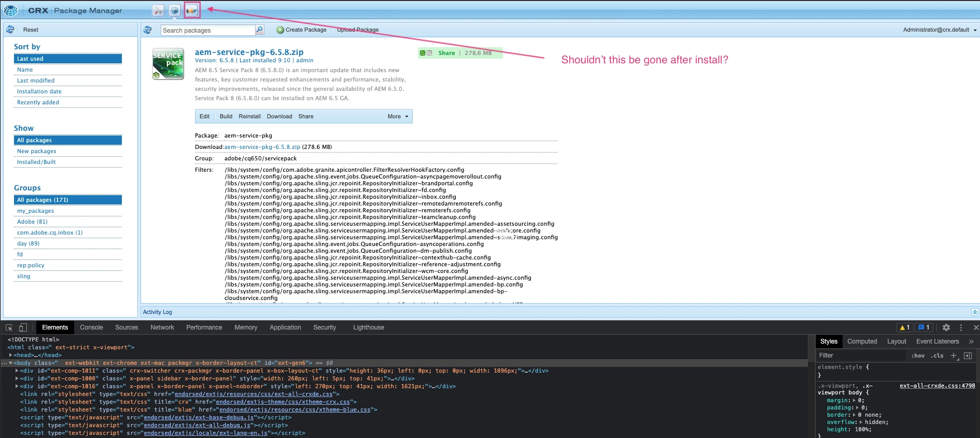This screenshot has width=980, height=438.
Task: Toggle computed styles sidebar pane icon
Action: coord(968,355)
